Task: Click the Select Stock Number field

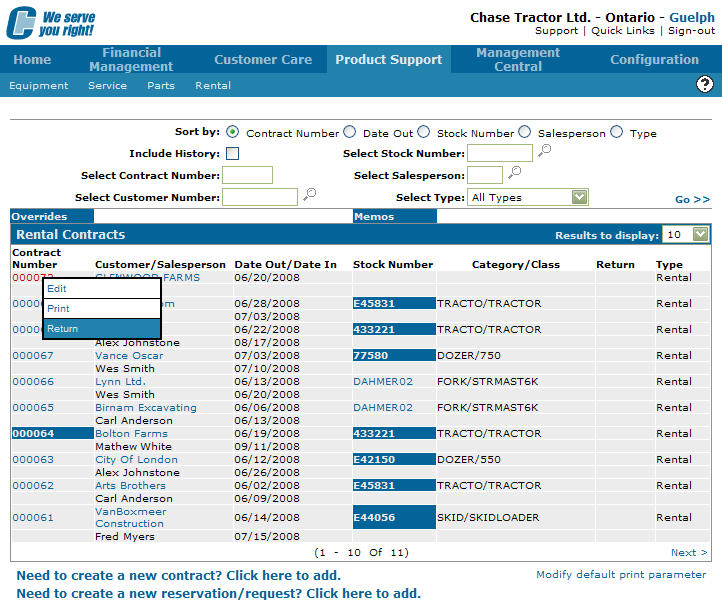Action: tap(500, 153)
